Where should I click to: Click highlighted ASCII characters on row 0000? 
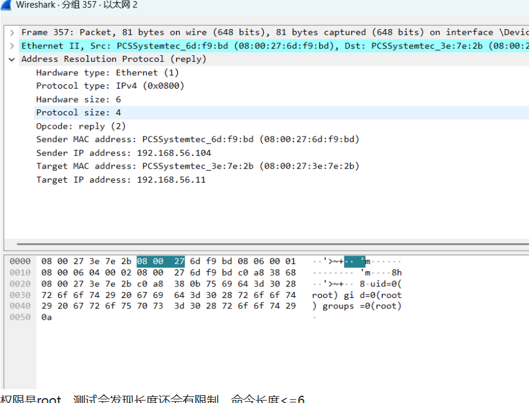coord(354,262)
